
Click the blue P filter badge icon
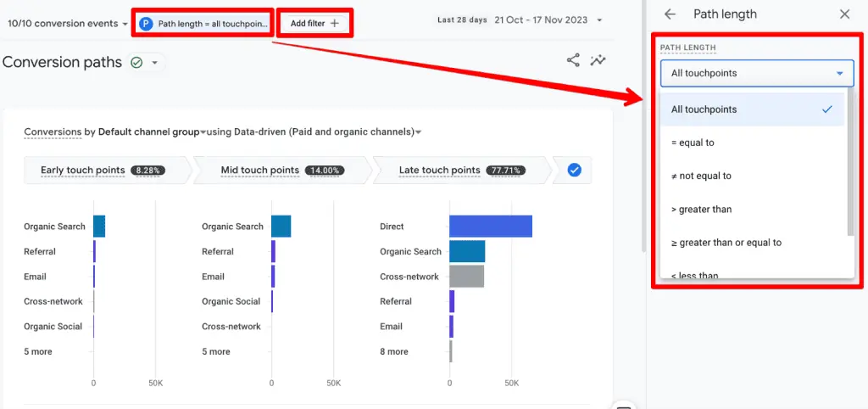pyautogui.click(x=147, y=24)
